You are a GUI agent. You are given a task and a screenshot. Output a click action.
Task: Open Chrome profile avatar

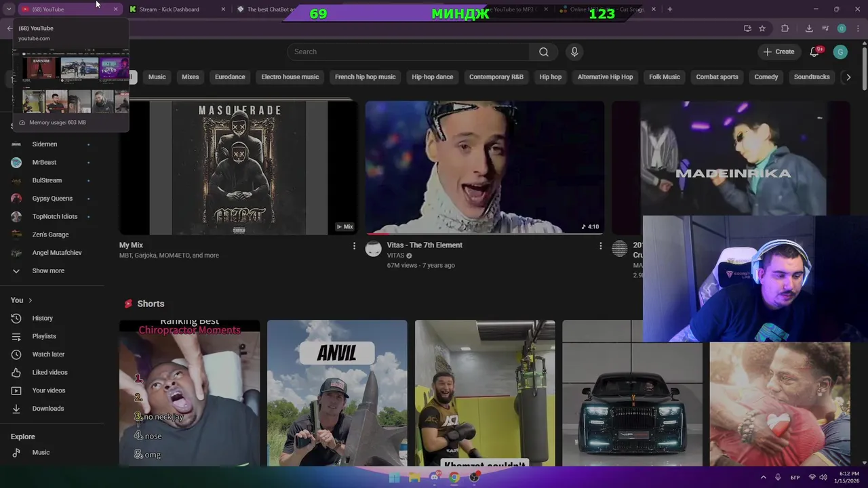coord(842,28)
